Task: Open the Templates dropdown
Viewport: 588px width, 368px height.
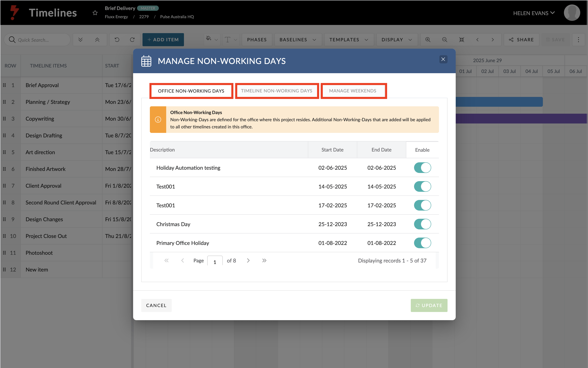Action: (349, 40)
